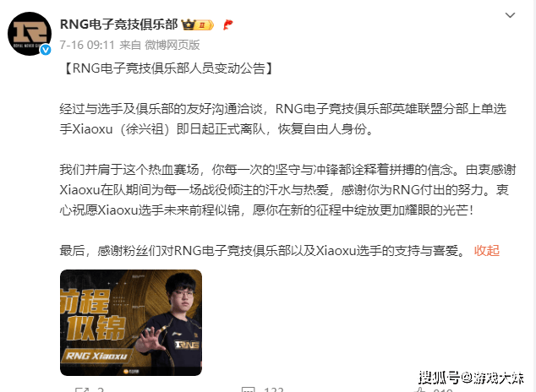
Task: Click the 微博网页版 source link
Action: pyautogui.click(x=172, y=45)
